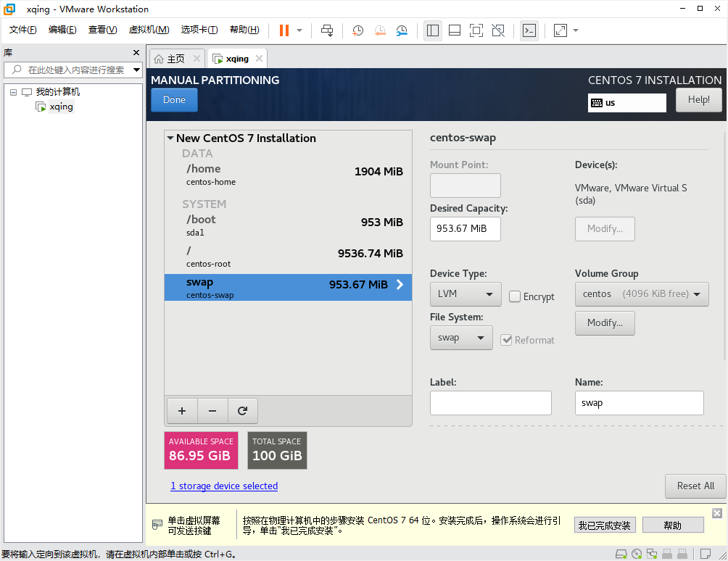Click the us keyboard layout indicator

(626, 103)
